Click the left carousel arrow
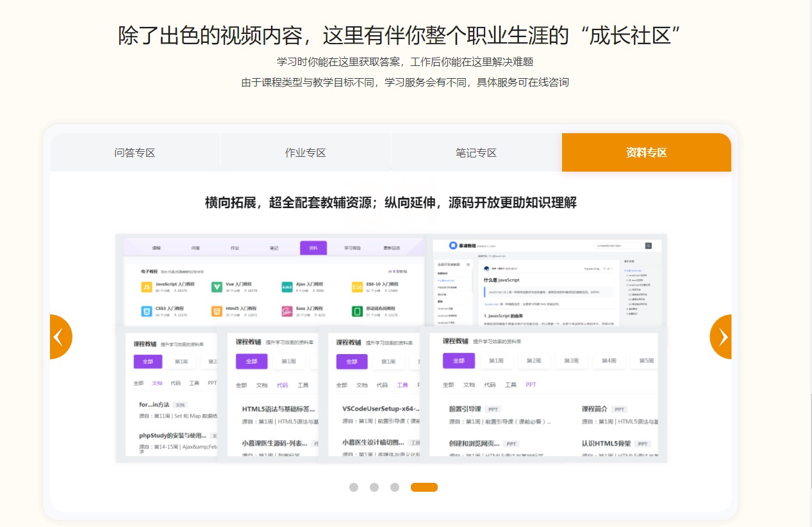Image resolution: width=812 pixels, height=527 pixels. click(x=60, y=336)
